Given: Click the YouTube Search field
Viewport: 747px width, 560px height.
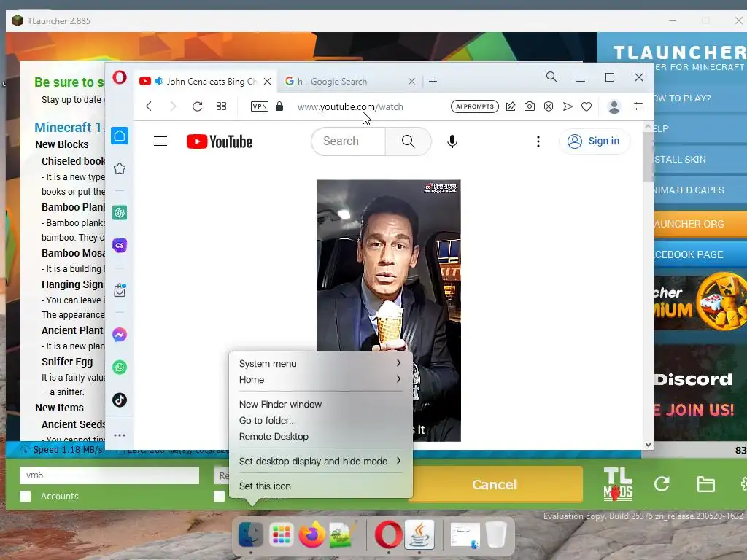Looking at the screenshot, I should coord(348,141).
